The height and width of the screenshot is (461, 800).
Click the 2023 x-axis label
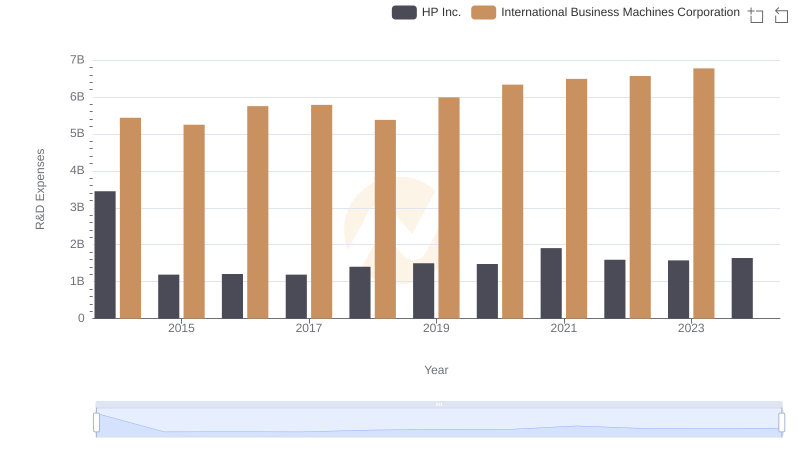point(691,328)
